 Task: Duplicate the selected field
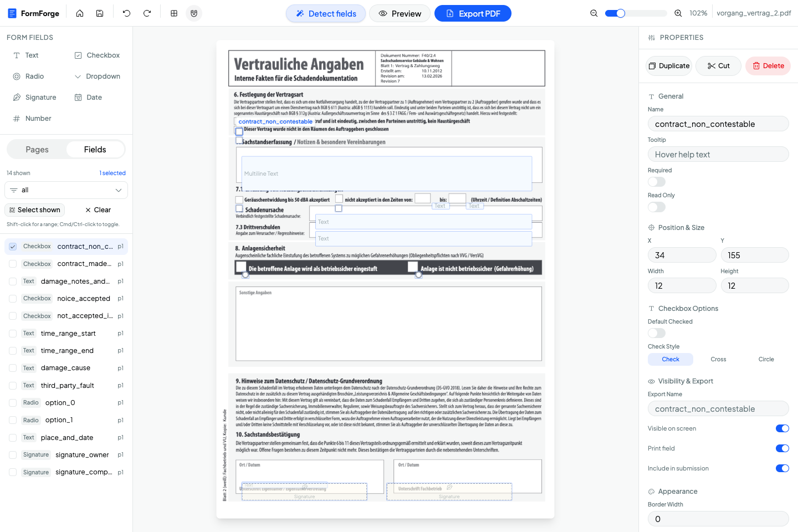669,66
